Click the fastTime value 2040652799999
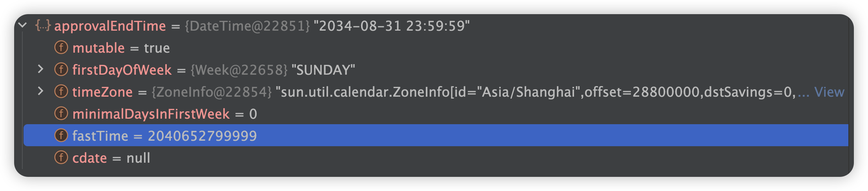This screenshot has width=868, height=191. (x=202, y=136)
